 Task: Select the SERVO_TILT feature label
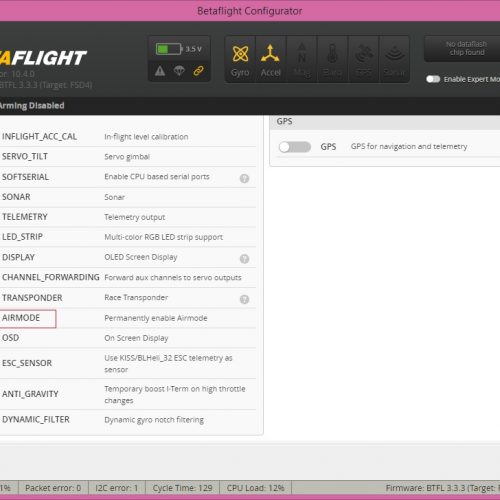point(25,156)
